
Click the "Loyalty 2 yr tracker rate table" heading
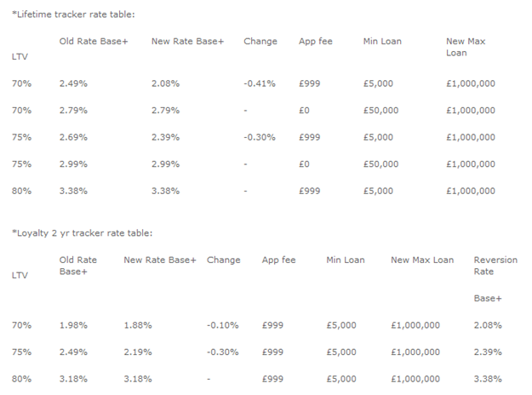tap(81, 232)
